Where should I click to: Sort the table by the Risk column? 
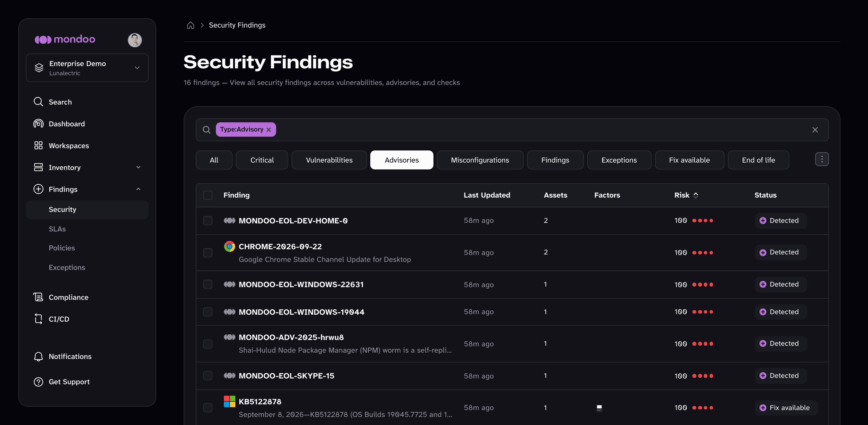[686, 195]
